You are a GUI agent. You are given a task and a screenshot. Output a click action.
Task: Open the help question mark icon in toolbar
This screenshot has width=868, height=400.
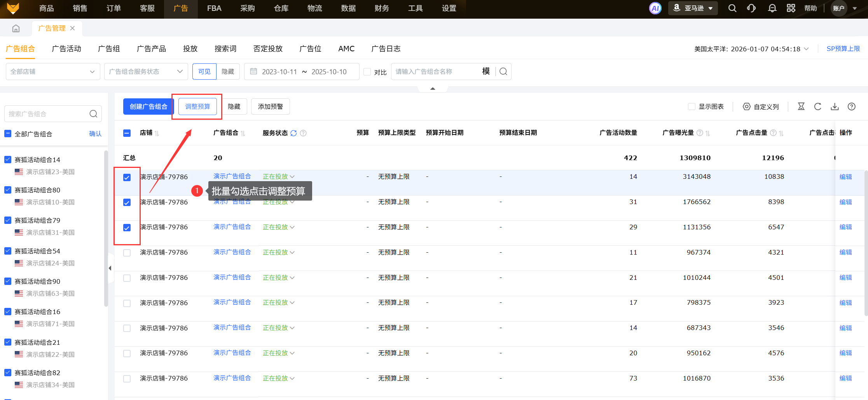pos(851,107)
